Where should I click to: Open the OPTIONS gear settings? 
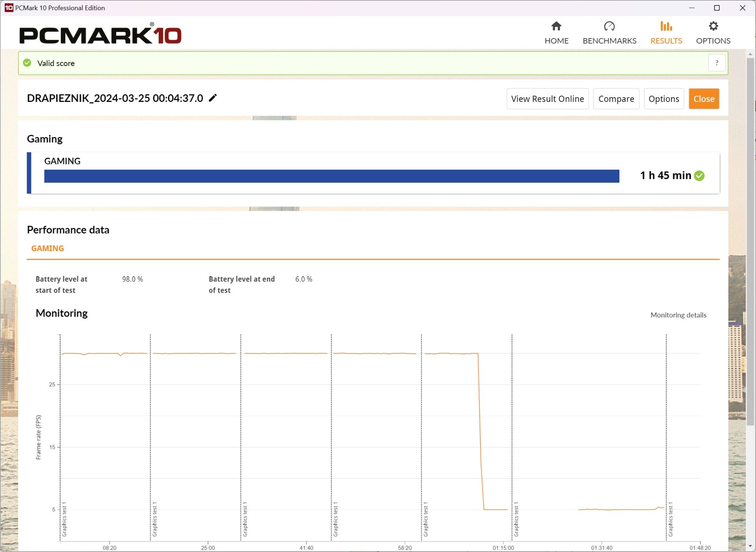(x=713, y=33)
